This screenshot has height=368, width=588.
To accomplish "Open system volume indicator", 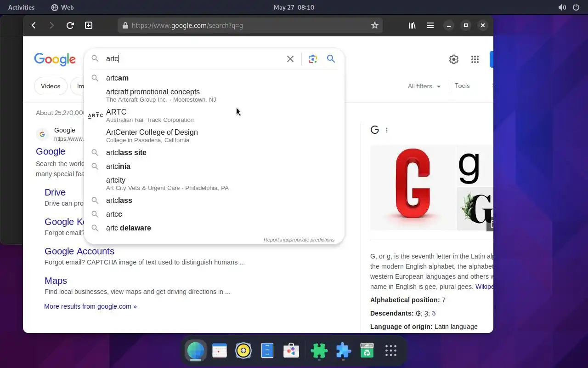I will (562, 7).
